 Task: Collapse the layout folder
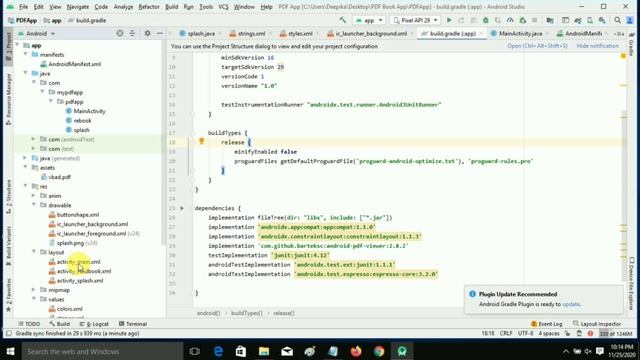pos(34,252)
